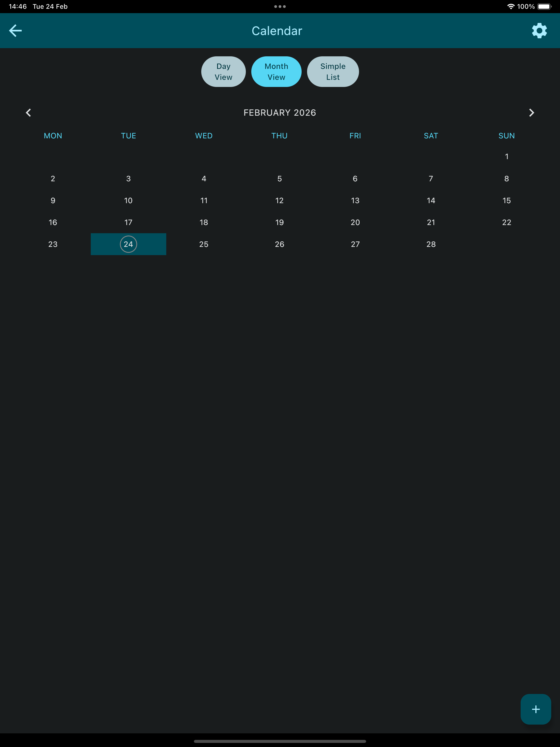The width and height of the screenshot is (560, 747).
Task: Select February 15 in calendar
Action: coord(507,201)
